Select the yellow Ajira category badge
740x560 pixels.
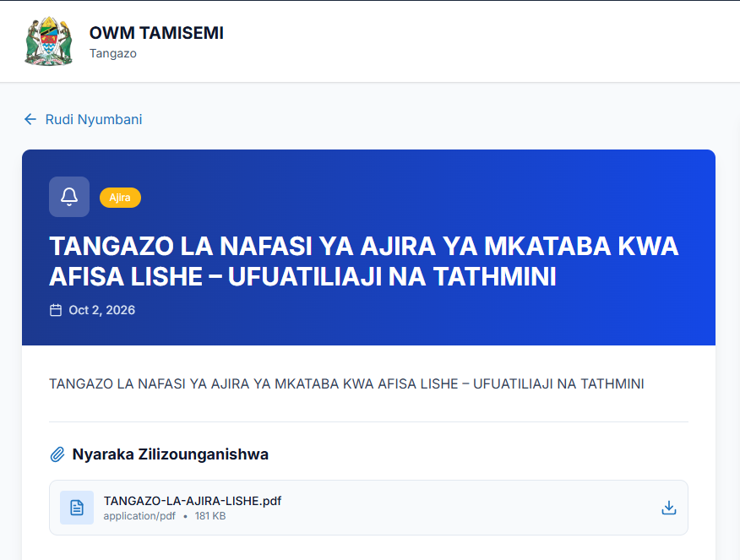pyautogui.click(x=120, y=198)
